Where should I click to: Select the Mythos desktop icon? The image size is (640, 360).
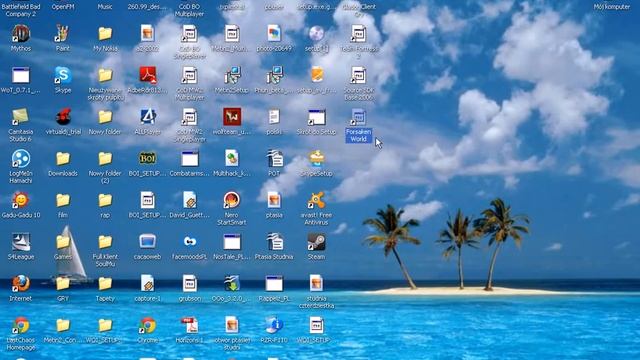point(20,33)
